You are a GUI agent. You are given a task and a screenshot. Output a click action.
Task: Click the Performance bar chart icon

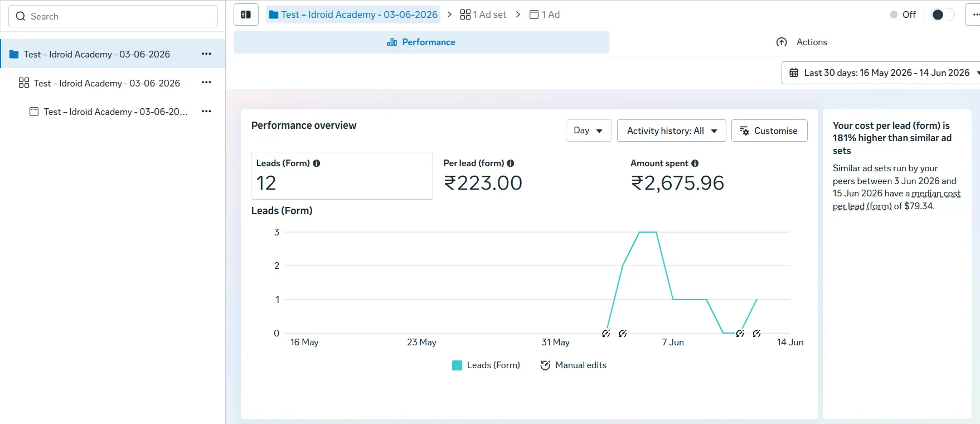pyautogui.click(x=392, y=42)
